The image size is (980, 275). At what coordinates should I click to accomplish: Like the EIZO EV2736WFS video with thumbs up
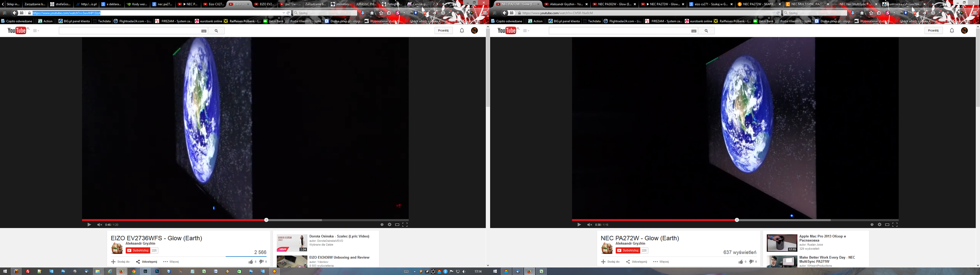(251, 262)
